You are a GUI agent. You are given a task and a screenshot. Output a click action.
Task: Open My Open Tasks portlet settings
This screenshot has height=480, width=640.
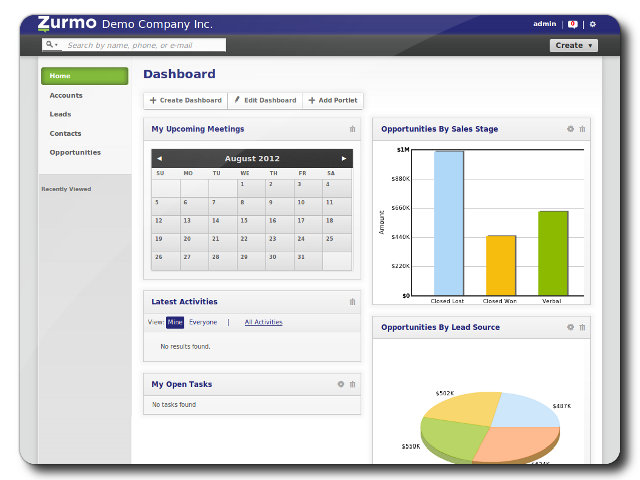[x=340, y=384]
